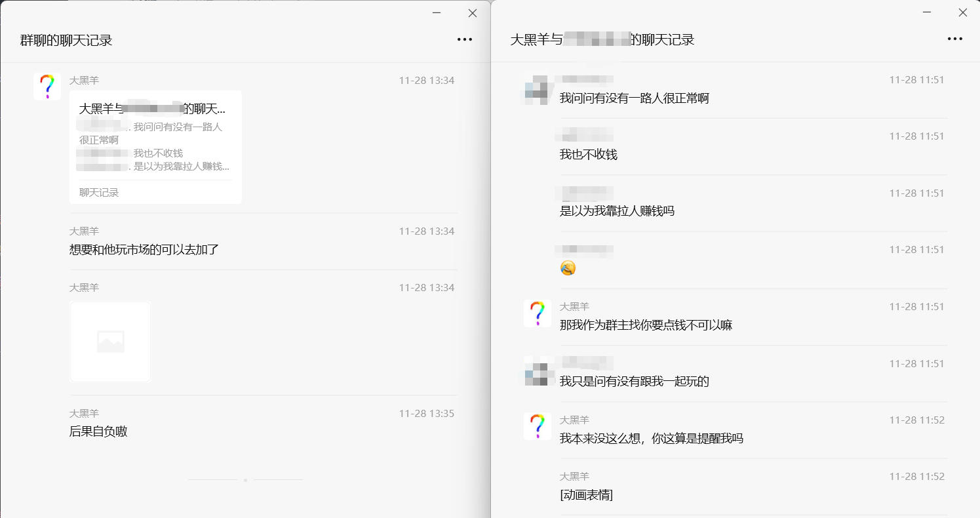Screen dimensions: 980x518
Task: Select message 是以为我靠拉人赚钱吗
Action: (x=616, y=211)
